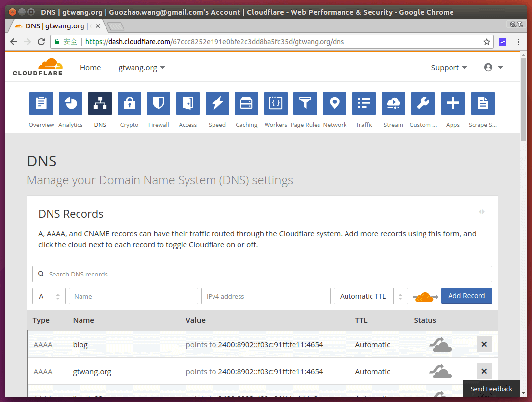Click the Add Record button

pos(466,296)
